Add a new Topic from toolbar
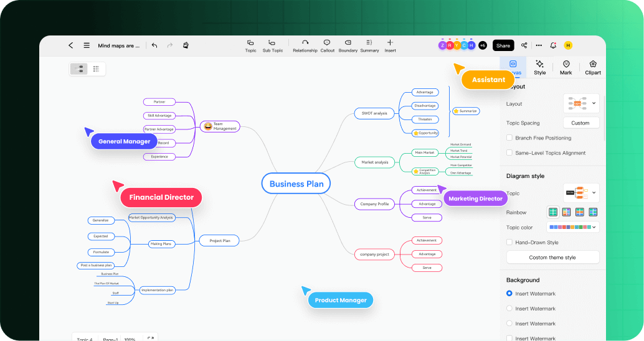The image size is (644, 341). (250, 45)
